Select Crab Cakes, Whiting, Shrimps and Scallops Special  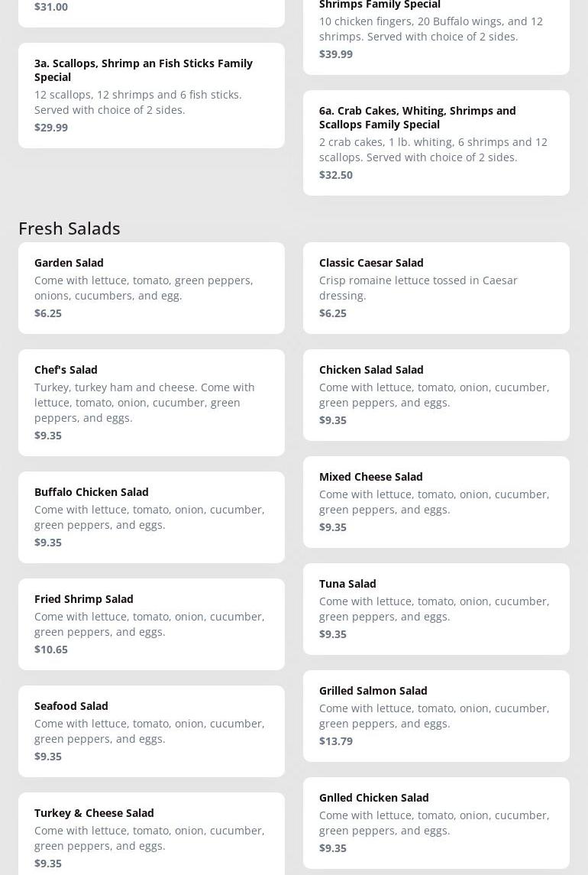pyautogui.click(x=436, y=142)
